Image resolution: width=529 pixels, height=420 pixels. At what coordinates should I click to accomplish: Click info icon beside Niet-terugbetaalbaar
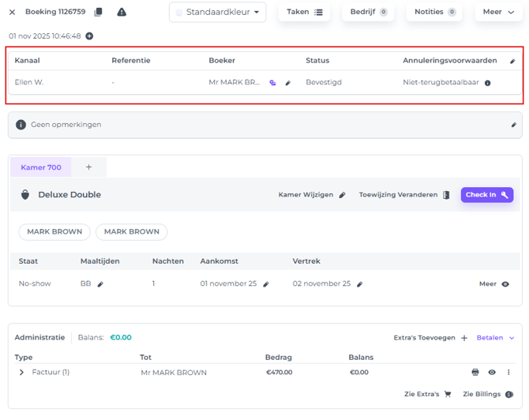[487, 83]
